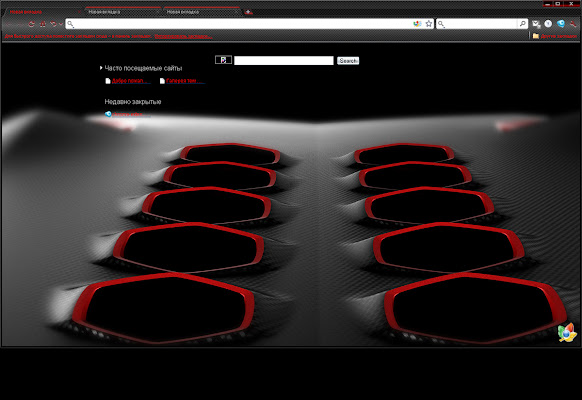This screenshot has width=582, height=400.
Task: Click the page search input field
Action: coord(284,60)
